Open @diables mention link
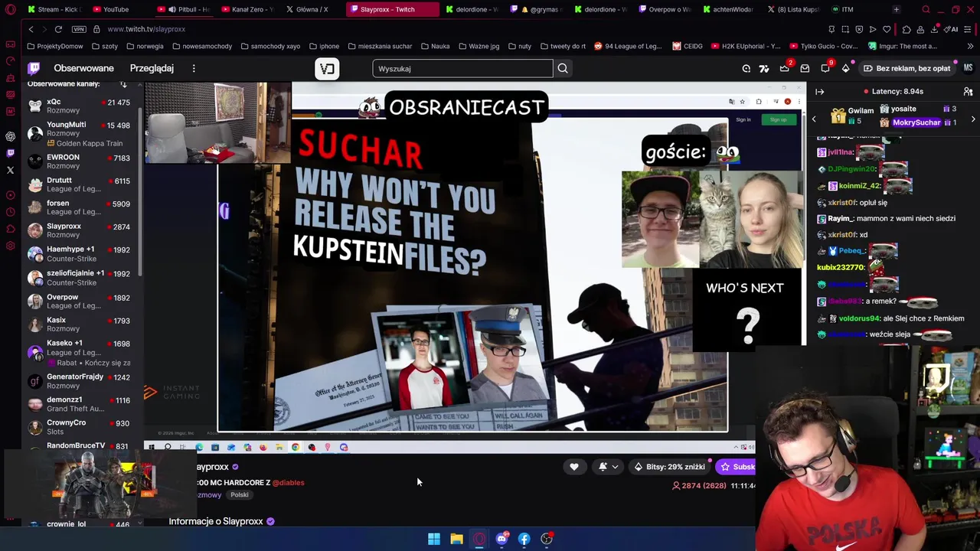This screenshot has height=551, width=980. (288, 483)
